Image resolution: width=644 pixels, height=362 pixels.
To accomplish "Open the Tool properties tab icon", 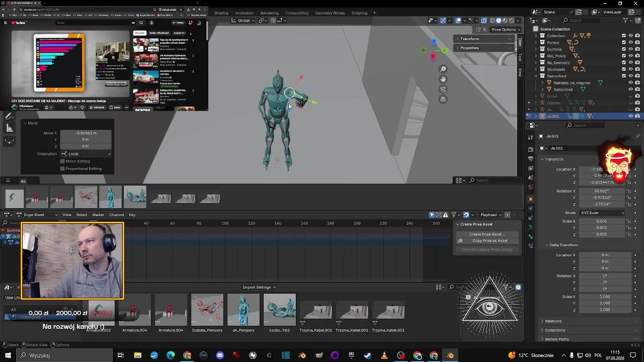I will tap(531, 138).
